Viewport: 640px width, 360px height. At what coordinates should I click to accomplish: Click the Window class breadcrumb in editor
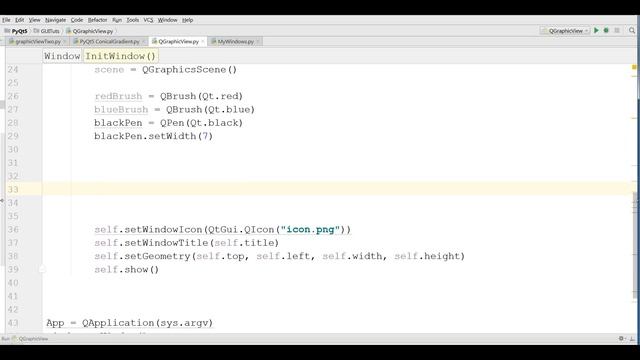[x=62, y=56]
